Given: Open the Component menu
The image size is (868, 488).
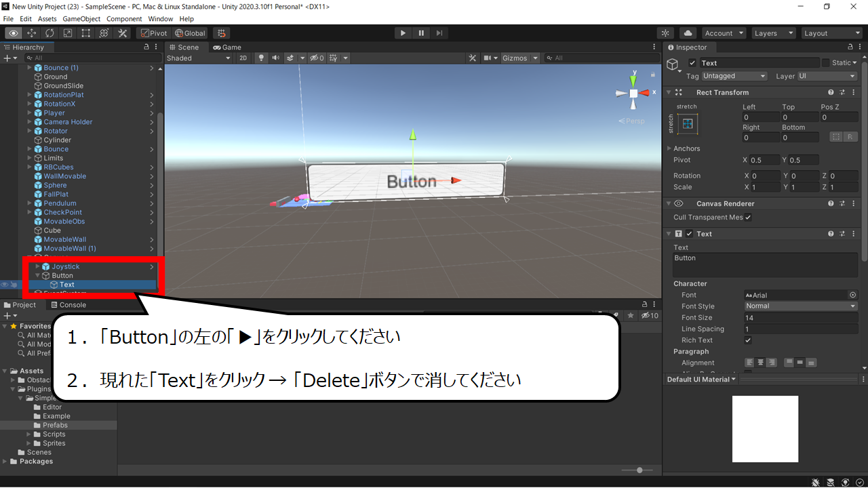Looking at the screenshot, I should [x=124, y=19].
